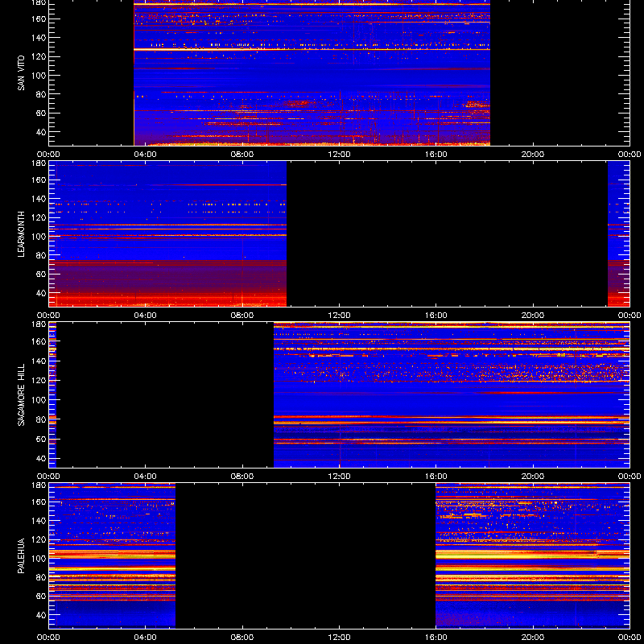Pick the 40 frequency label on Learmonth axis
The width and height of the screenshot is (644, 644).
click(x=42, y=293)
